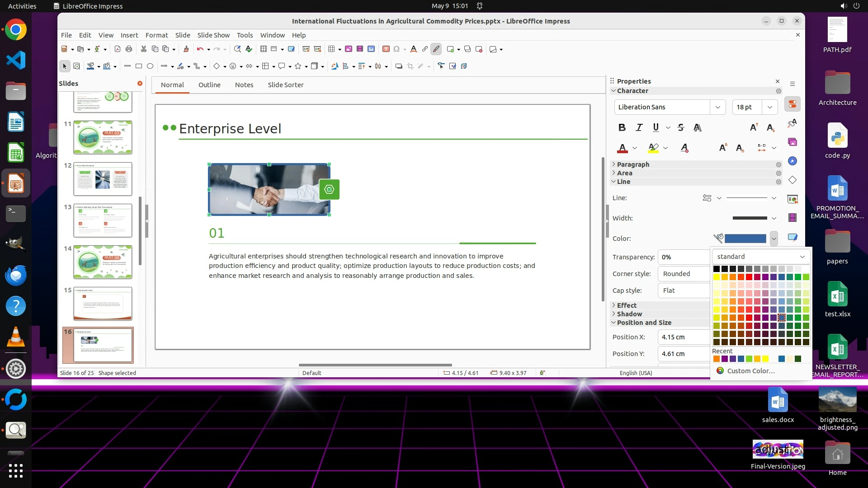Toggle italic text in sidebar
The width and height of the screenshot is (868, 488).
pyautogui.click(x=639, y=127)
